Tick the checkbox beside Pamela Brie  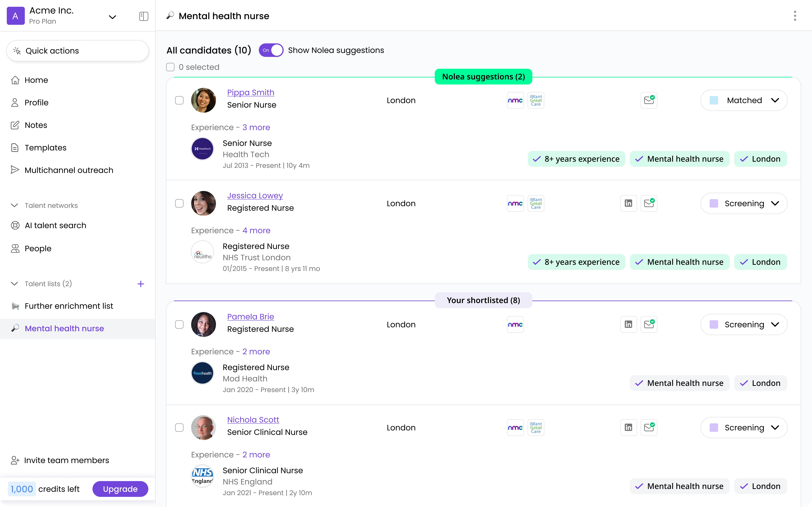(x=179, y=325)
